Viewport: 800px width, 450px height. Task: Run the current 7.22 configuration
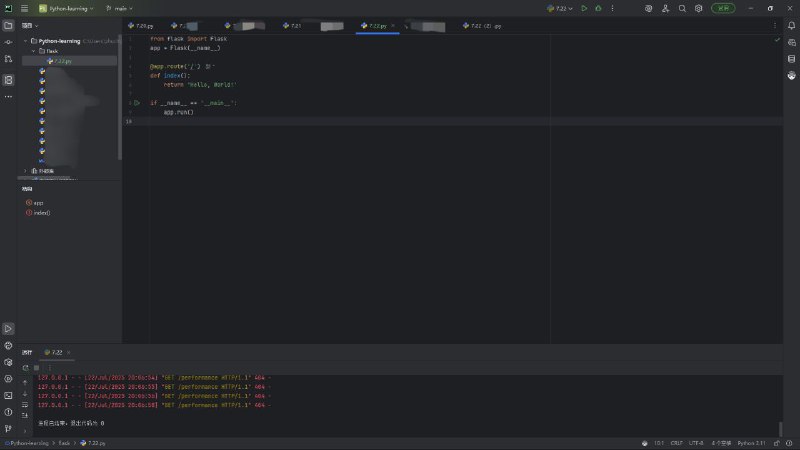(585, 8)
